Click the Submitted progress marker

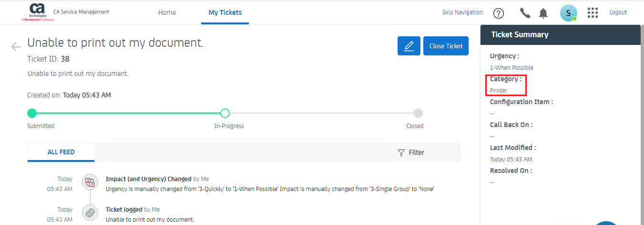(x=32, y=113)
